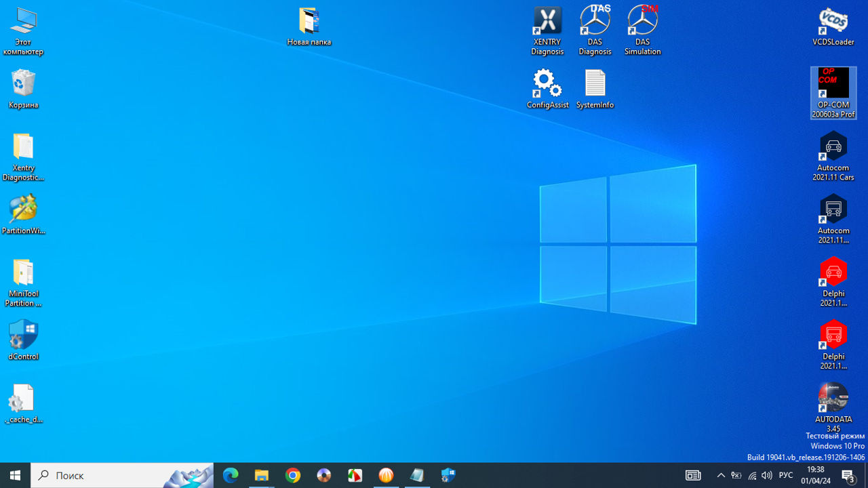Select the 'Этот компьютер' desktop icon
The height and width of the screenshot is (488, 868).
point(23,31)
